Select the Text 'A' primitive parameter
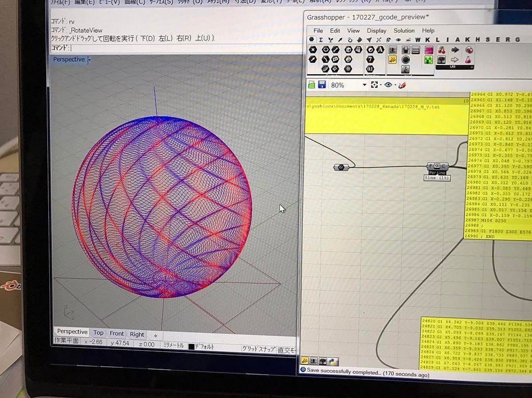The width and height of the screenshot is (532, 398). (x=380, y=50)
